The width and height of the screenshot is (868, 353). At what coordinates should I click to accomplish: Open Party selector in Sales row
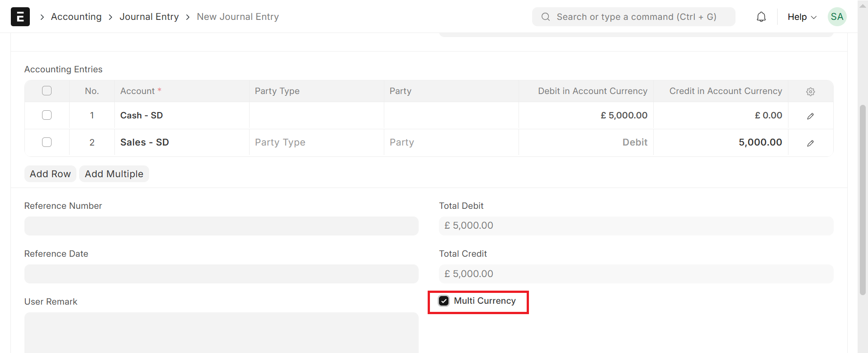(451, 142)
